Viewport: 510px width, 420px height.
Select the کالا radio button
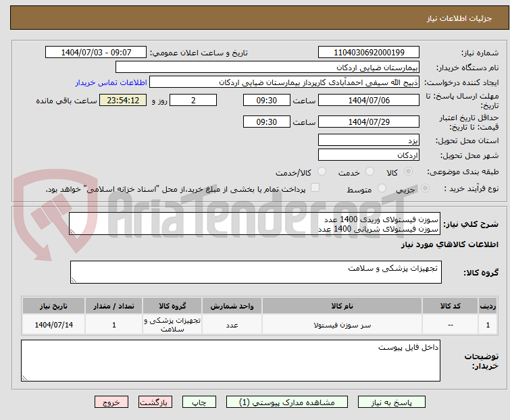coord(408,172)
